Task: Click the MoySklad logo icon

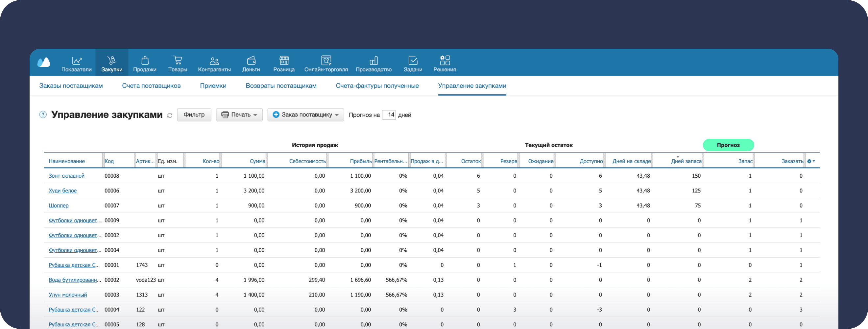Action: [43, 63]
